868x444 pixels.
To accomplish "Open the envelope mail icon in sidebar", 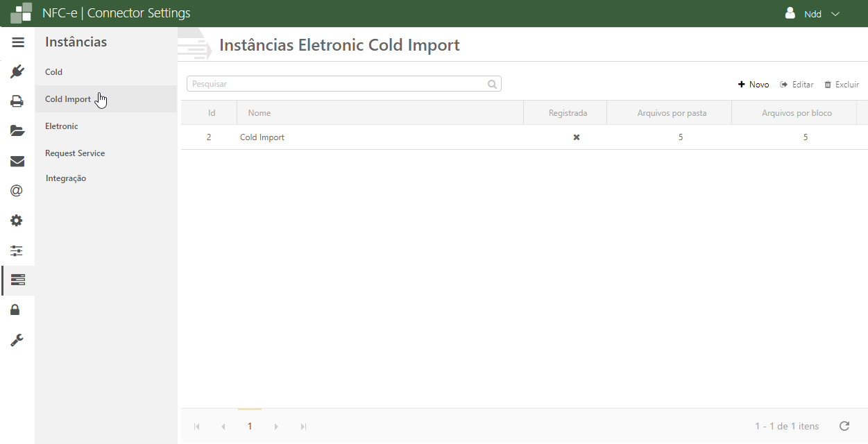I will pos(17,161).
